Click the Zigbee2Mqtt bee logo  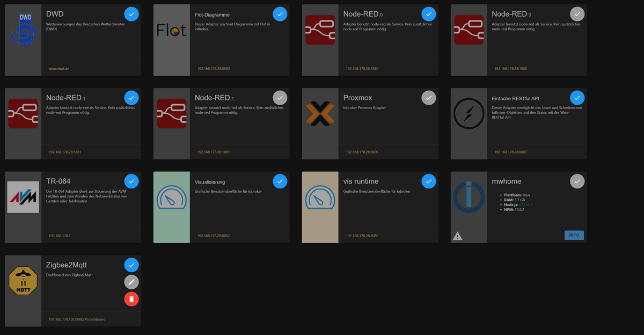pos(23,281)
